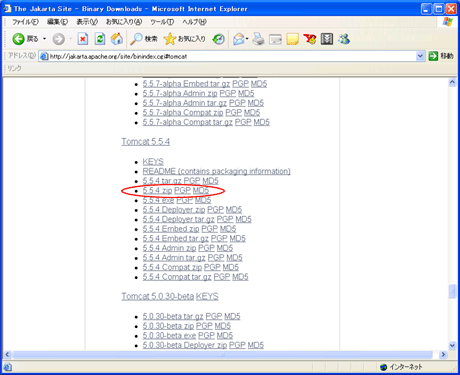Open the README packaging information link
The width and height of the screenshot is (460, 375).
click(217, 171)
